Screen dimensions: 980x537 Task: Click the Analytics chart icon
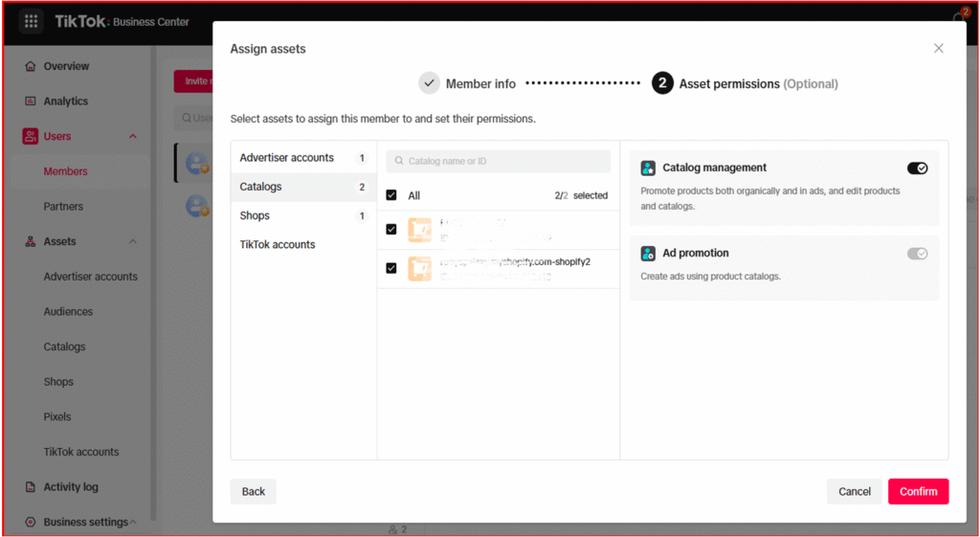31,101
